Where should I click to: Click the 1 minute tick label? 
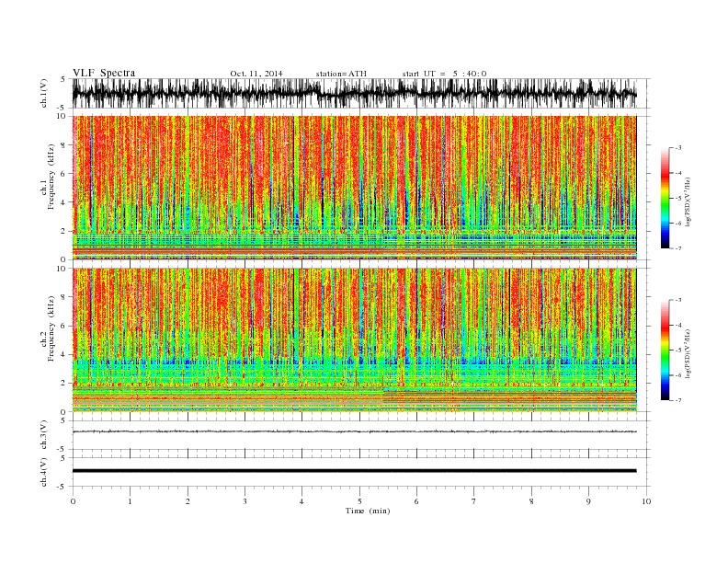click(x=130, y=501)
